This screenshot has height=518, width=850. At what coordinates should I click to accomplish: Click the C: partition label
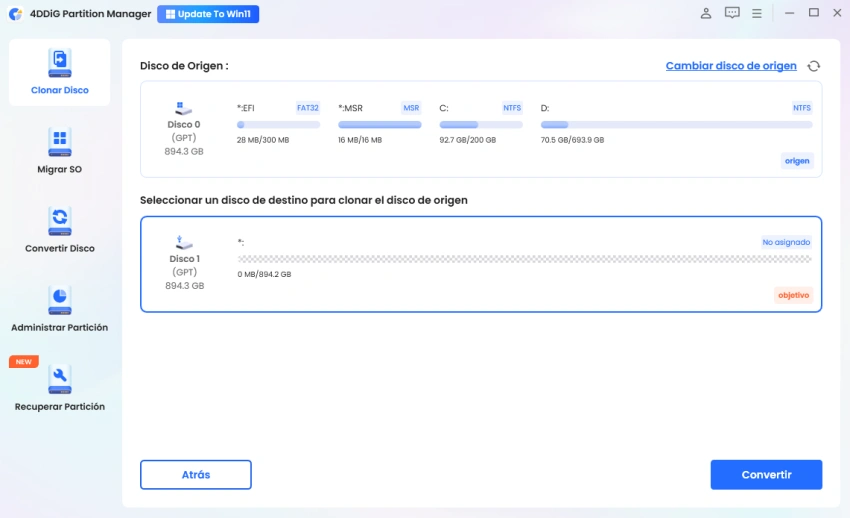pos(444,108)
